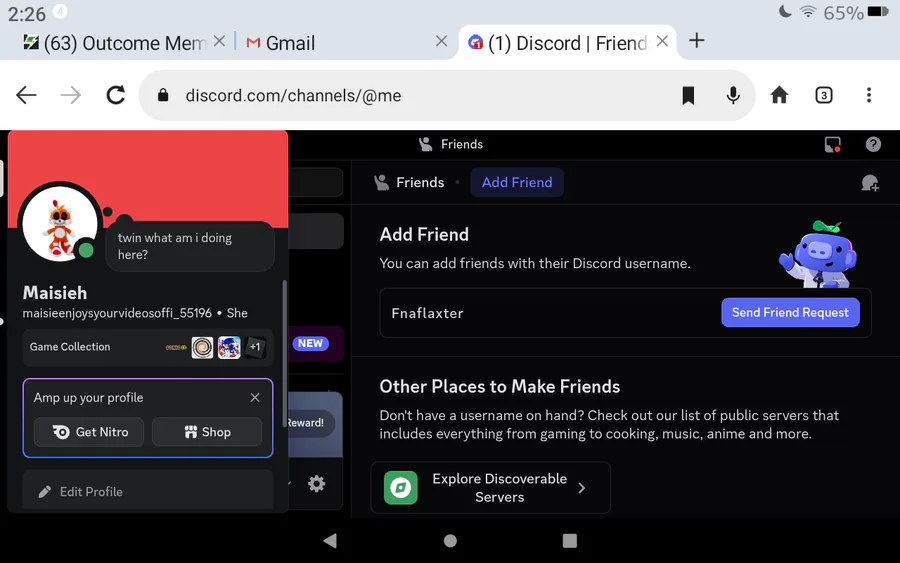900x563 pixels.
Task: Create new group DM icon
Action: (x=870, y=183)
